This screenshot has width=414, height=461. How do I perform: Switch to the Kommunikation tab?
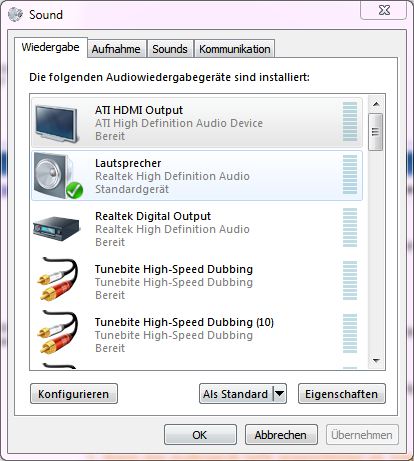coord(235,49)
